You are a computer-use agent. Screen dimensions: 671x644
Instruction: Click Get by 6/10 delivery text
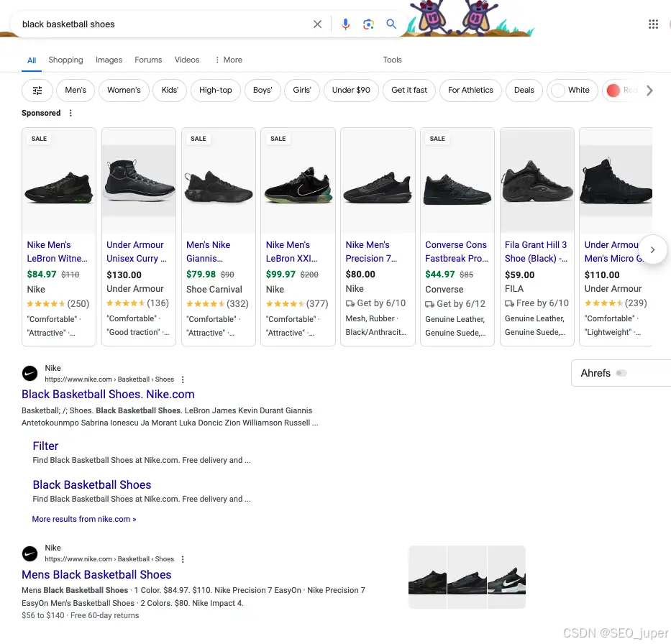click(381, 303)
